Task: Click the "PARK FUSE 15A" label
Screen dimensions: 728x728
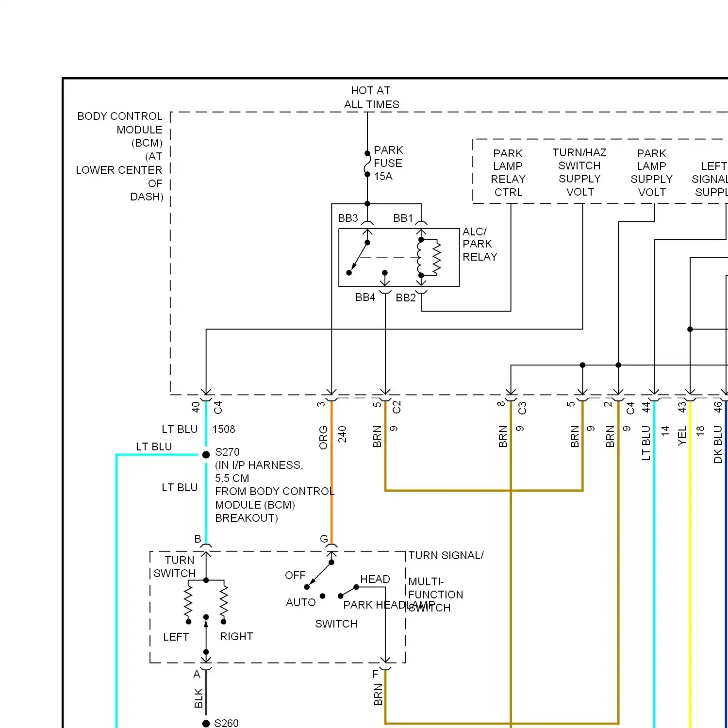Action: [388, 163]
